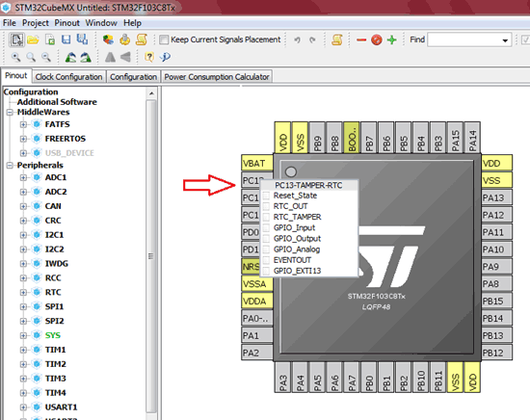Click the colored cubes toolbar icon
Viewport: 530px width, 420px height.
tap(108, 39)
